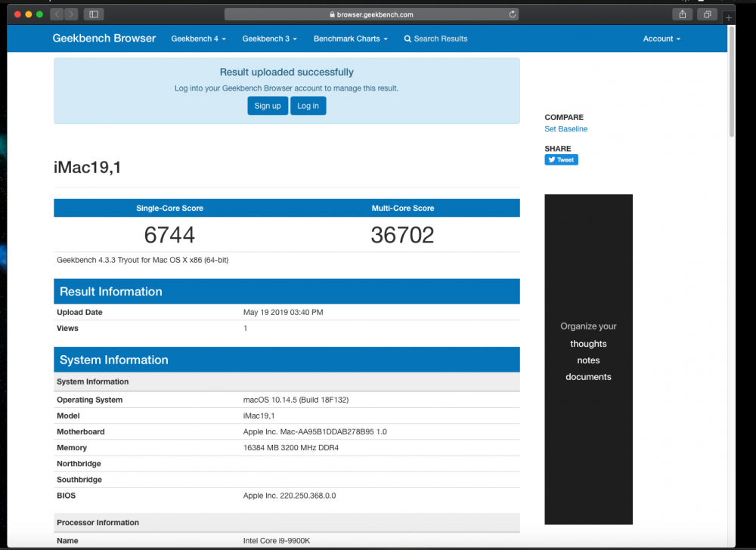Click the Memory row label
The height and width of the screenshot is (550, 756).
72,447
